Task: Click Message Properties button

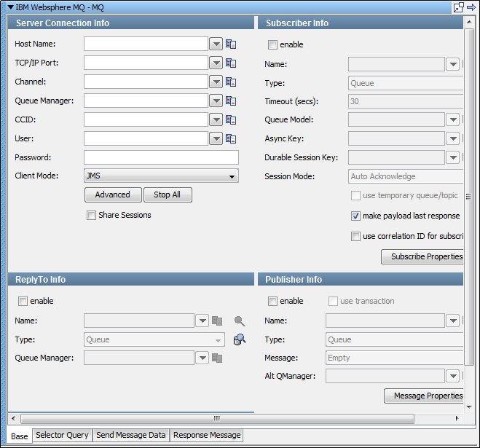Action: tap(424, 396)
